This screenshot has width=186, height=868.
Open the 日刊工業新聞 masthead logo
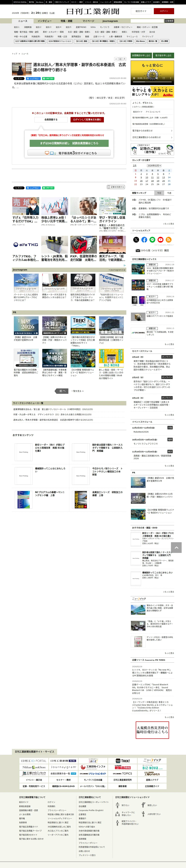pyautogui.click(x=93, y=11)
